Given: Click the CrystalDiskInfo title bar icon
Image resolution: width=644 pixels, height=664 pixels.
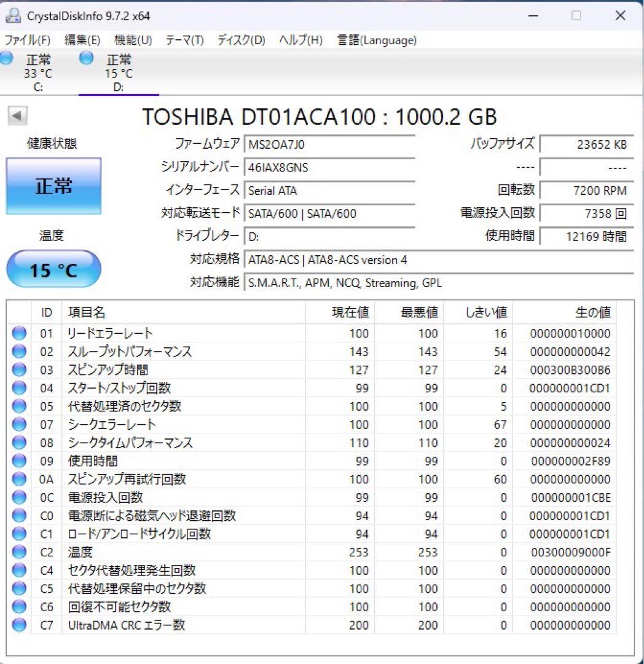Looking at the screenshot, I should (x=14, y=15).
